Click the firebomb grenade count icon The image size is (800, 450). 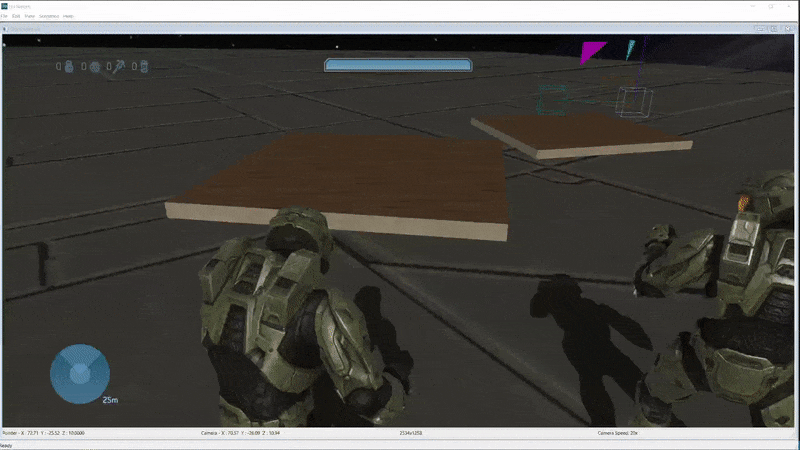coord(144,66)
